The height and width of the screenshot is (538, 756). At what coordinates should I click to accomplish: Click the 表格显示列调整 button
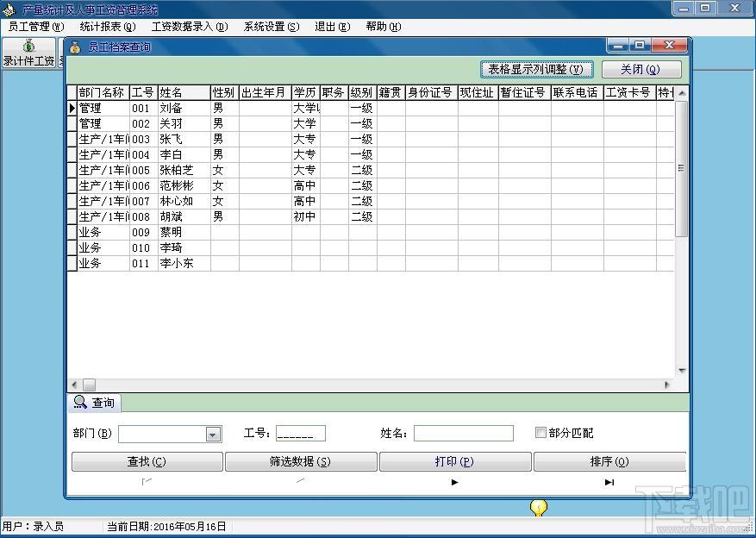(x=536, y=70)
